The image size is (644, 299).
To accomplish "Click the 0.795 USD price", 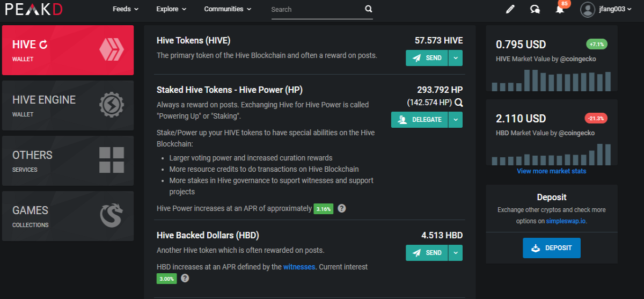I will pos(521,45).
